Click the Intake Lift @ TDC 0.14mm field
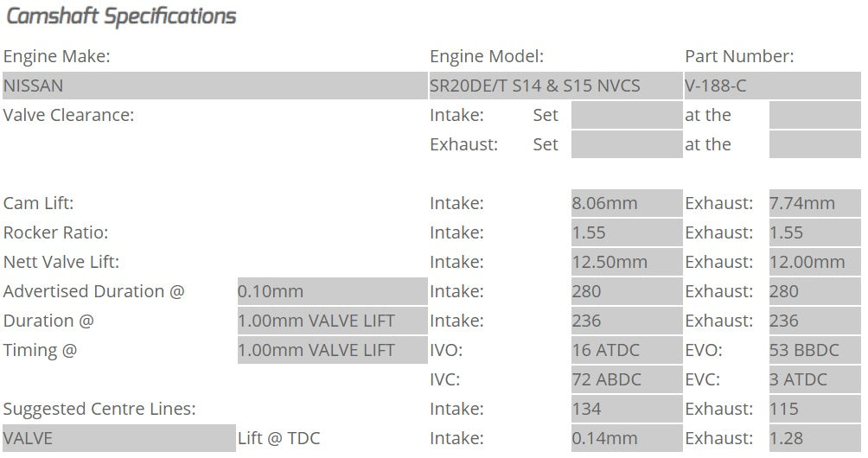 pos(627,439)
